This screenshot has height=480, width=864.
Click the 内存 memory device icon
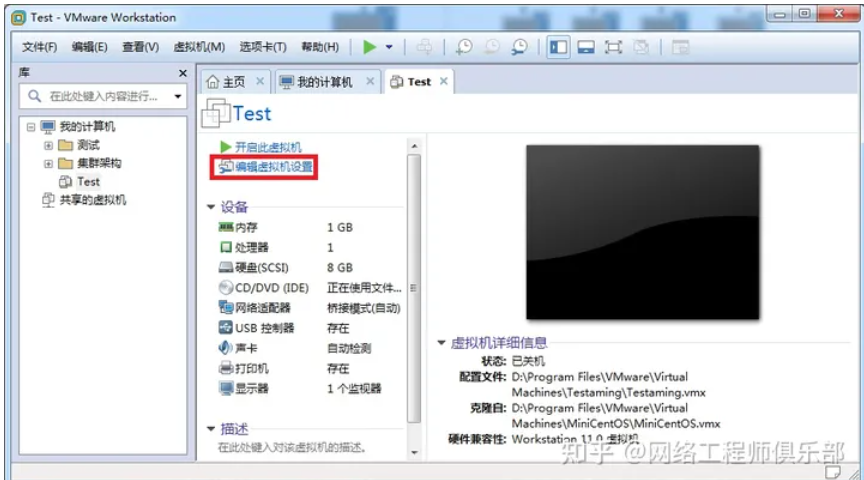point(226,227)
